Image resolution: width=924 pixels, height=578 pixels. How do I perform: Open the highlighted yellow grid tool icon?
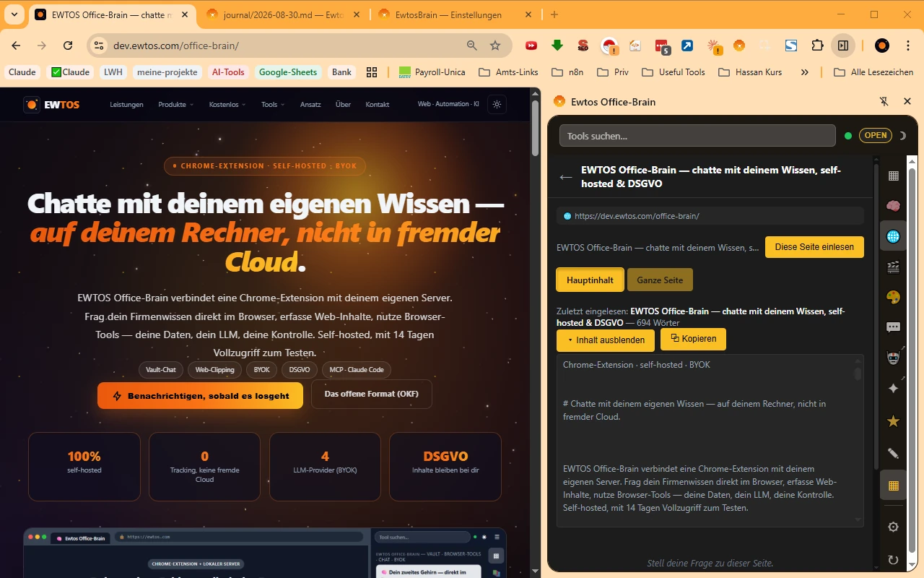pyautogui.click(x=893, y=486)
